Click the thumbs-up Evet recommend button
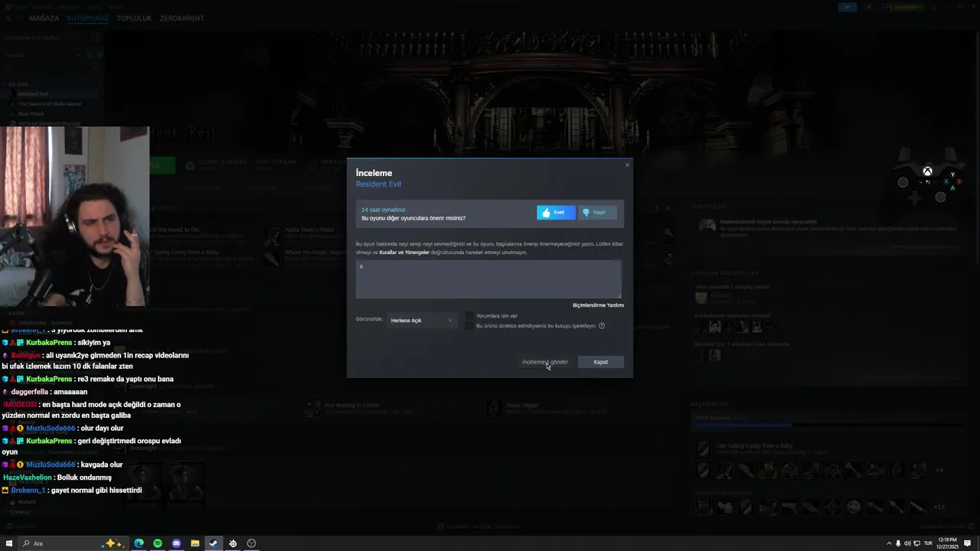 coord(556,213)
